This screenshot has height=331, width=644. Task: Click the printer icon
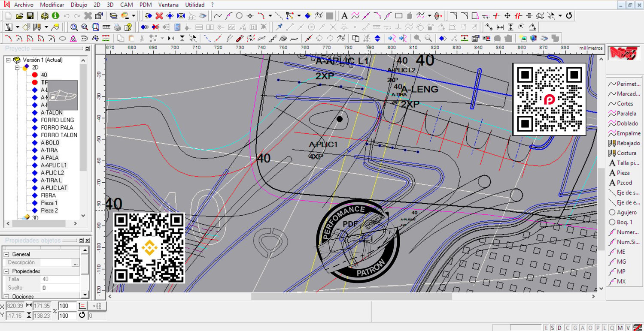117,27
